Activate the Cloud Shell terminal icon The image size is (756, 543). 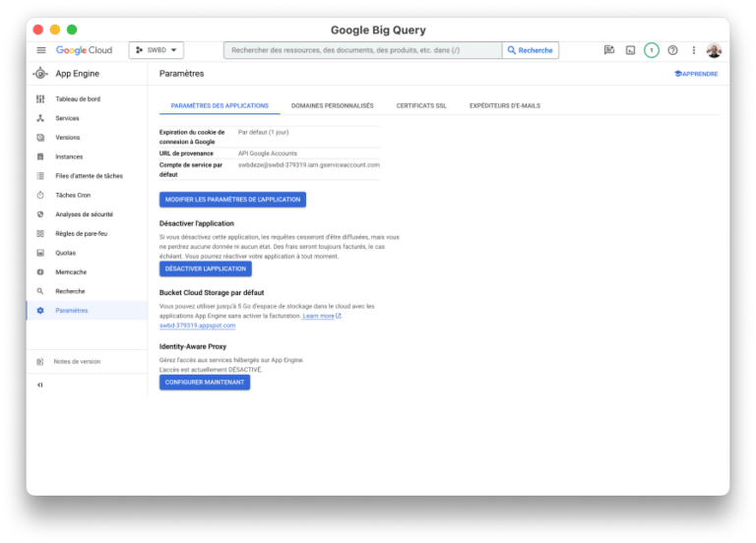pos(630,50)
